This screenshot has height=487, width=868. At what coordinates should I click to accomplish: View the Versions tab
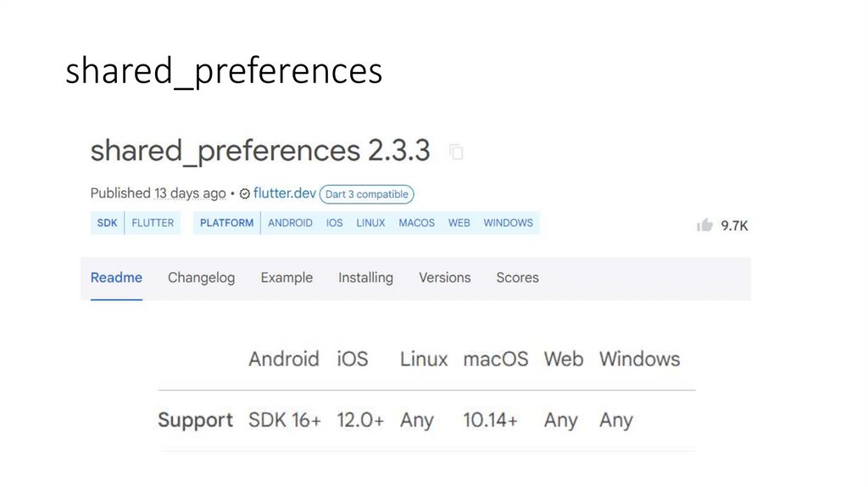point(444,277)
